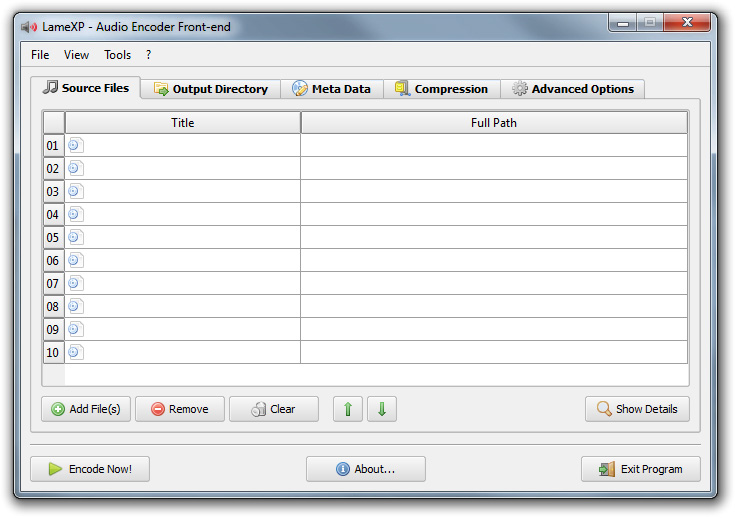Viewport: 735px width, 518px height.
Task: Open the Output Directory tab
Action: click(x=211, y=89)
